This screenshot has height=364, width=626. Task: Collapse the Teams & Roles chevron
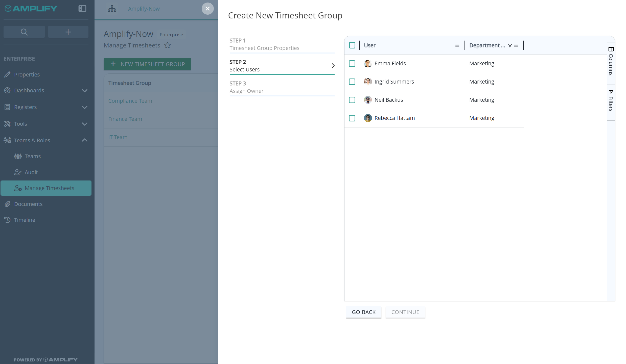point(85,140)
